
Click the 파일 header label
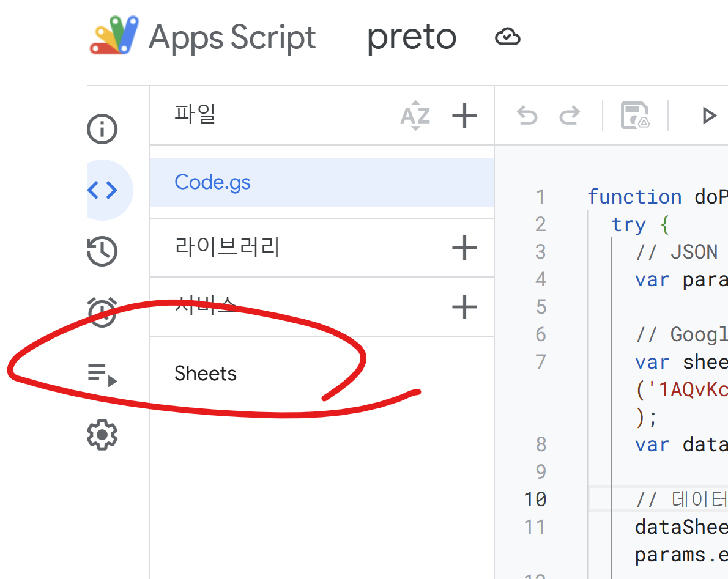[x=195, y=114]
